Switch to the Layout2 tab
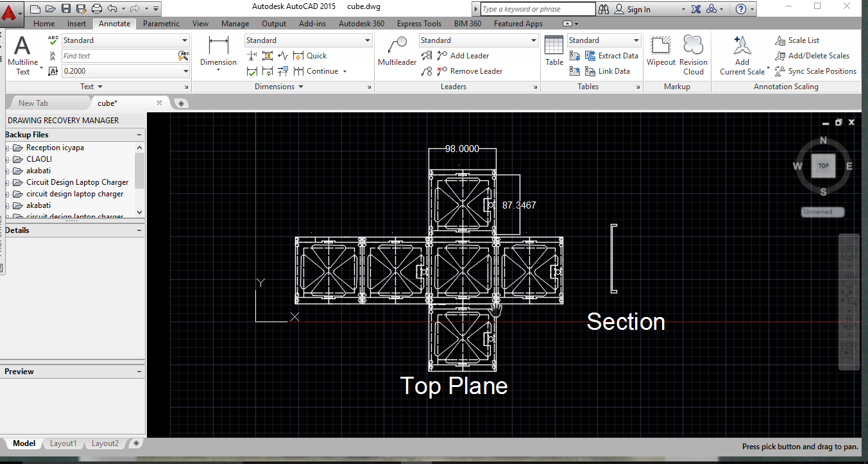The width and height of the screenshot is (868, 464). (x=105, y=443)
